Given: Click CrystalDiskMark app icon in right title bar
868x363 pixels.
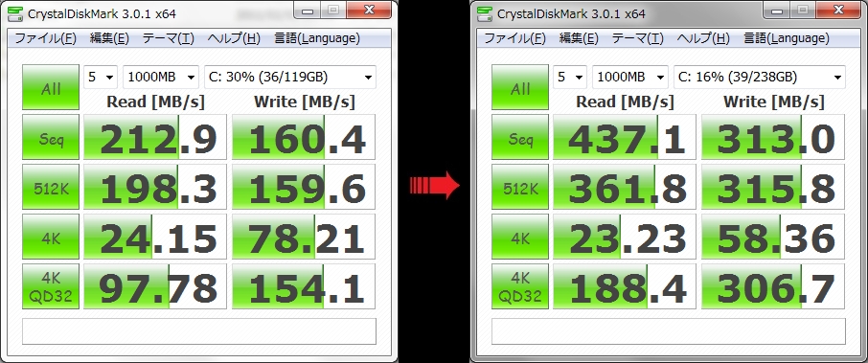Looking at the screenshot, I should (x=485, y=13).
